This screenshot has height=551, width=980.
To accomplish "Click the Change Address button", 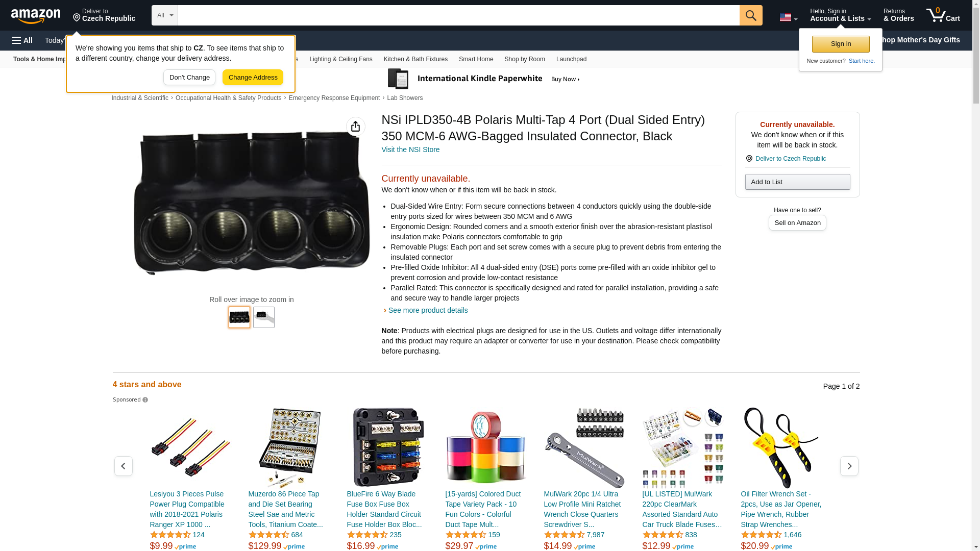I will click(253, 78).
